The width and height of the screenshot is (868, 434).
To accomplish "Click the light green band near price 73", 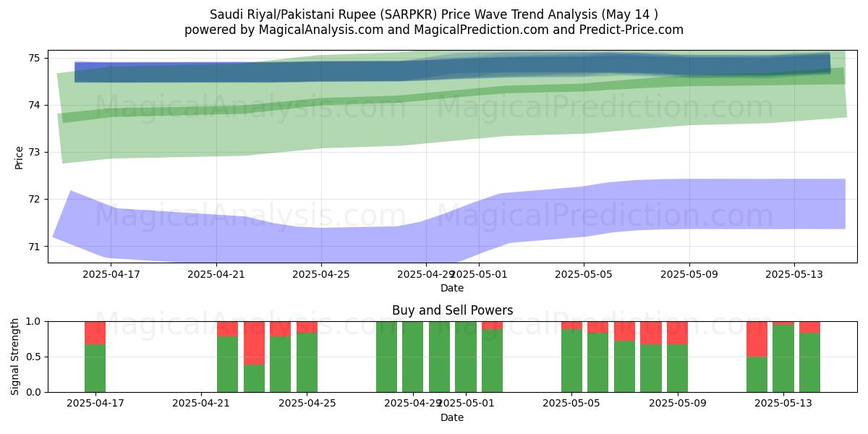I will click(452, 123).
